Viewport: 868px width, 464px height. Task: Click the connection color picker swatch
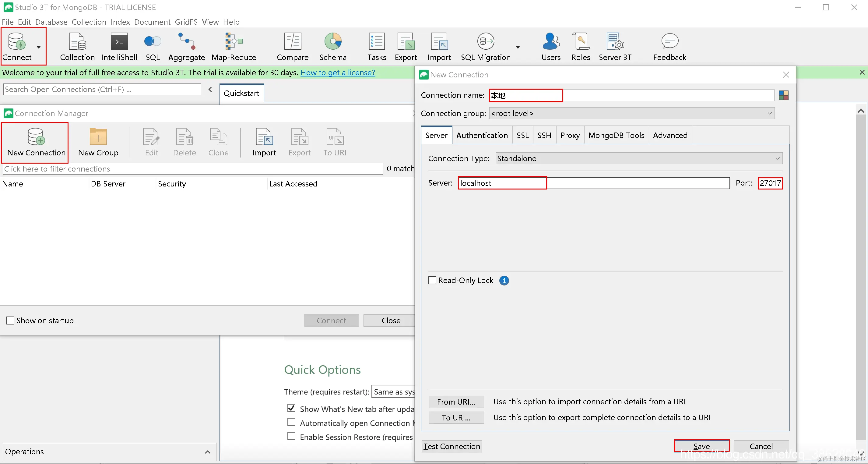click(x=783, y=95)
